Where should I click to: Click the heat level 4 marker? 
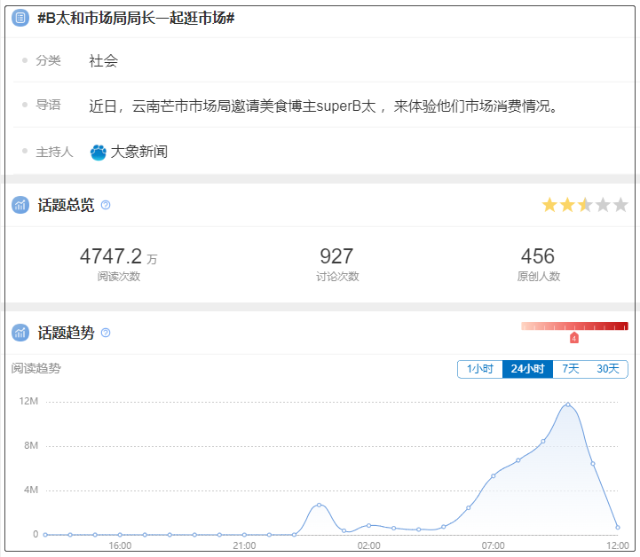click(x=574, y=338)
